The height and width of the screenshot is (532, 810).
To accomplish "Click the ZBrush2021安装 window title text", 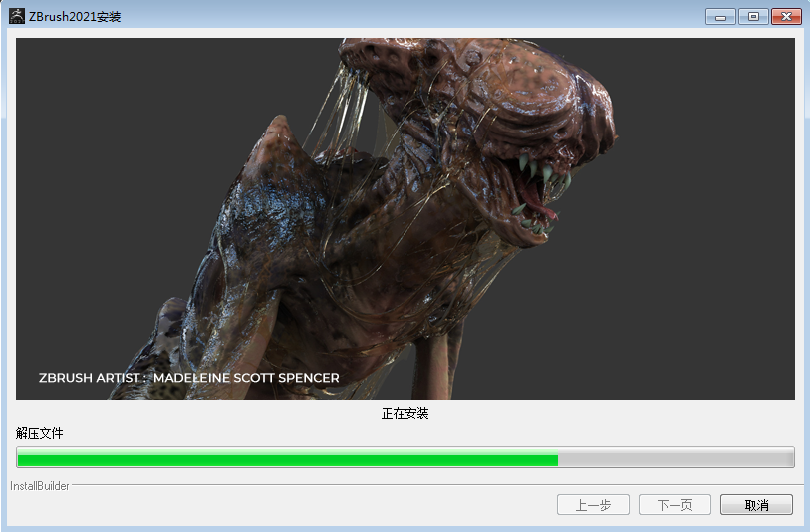I will click(75, 17).
